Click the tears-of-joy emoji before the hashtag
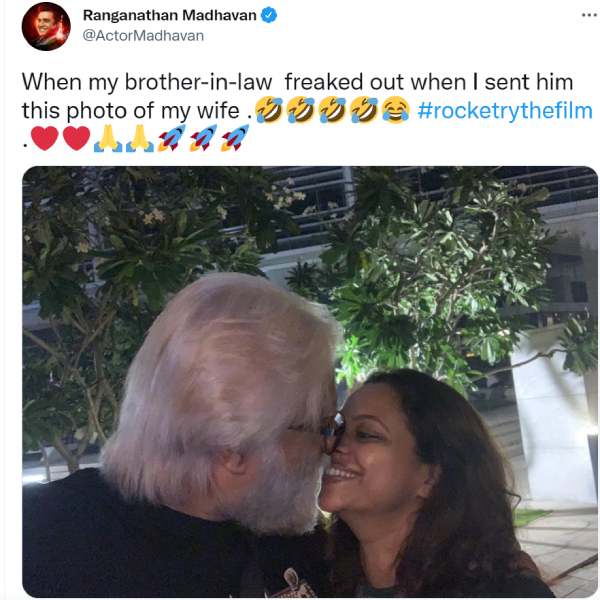This screenshot has width=600, height=600. [x=395, y=110]
